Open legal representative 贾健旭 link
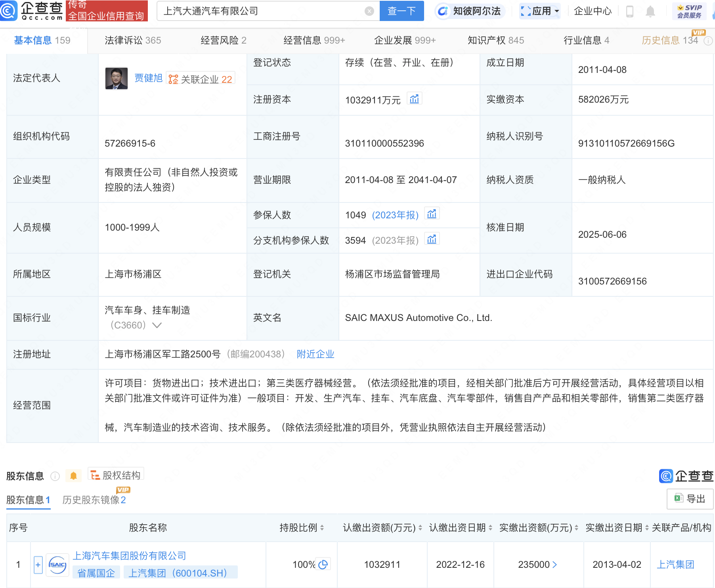This screenshot has height=588, width=715. coord(148,78)
